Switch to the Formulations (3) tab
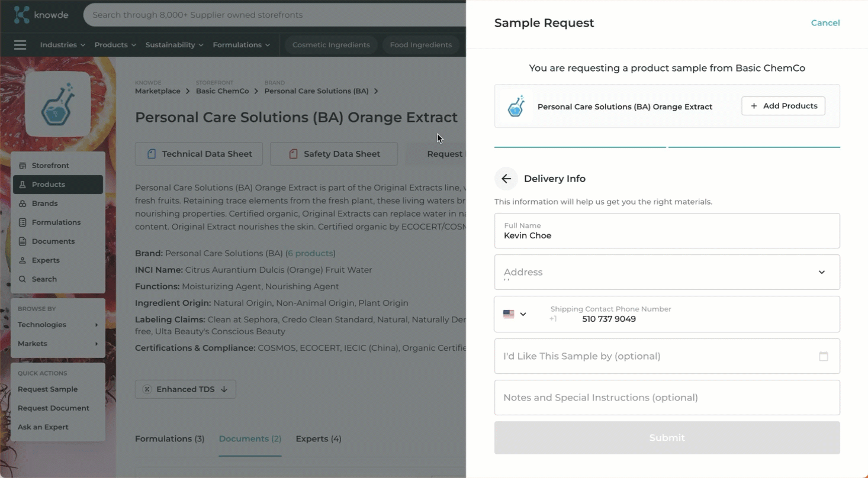This screenshot has height=478, width=868. pos(169,439)
